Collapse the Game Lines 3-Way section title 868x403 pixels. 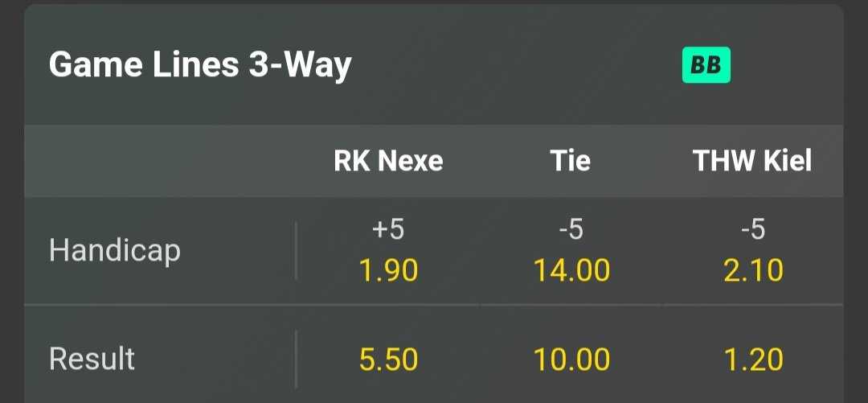[200, 65]
